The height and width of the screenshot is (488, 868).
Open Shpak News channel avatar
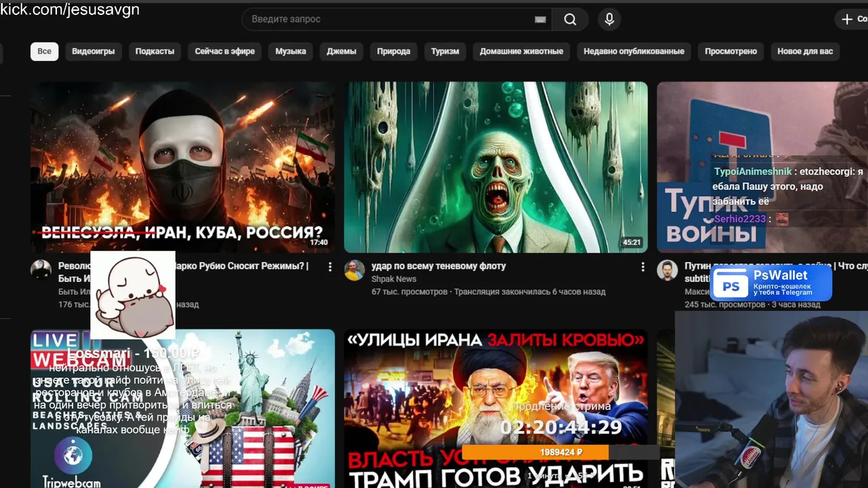pyautogui.click(x=354, y=270)
